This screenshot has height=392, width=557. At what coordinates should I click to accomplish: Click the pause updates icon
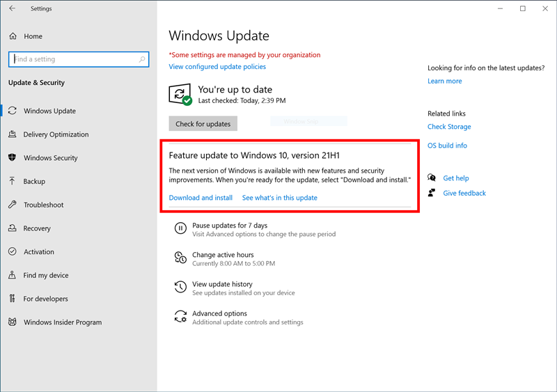pyautogui.click(x=180, y=228)
